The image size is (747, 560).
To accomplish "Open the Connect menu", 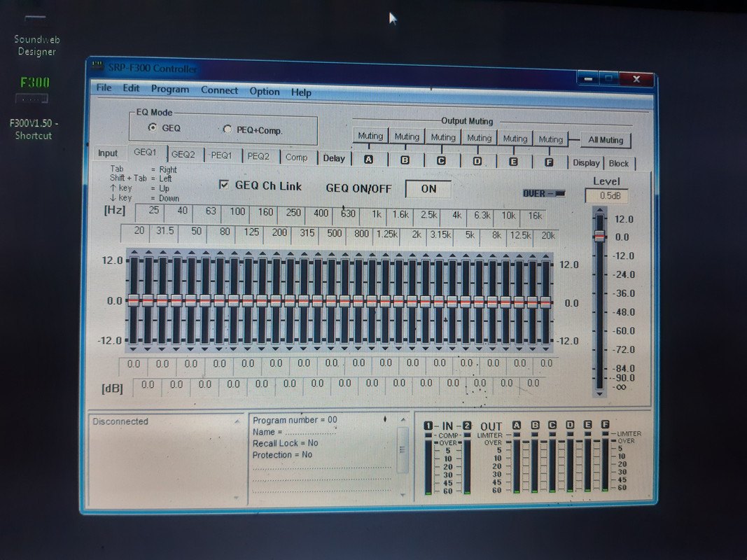I will coord(219,90).
